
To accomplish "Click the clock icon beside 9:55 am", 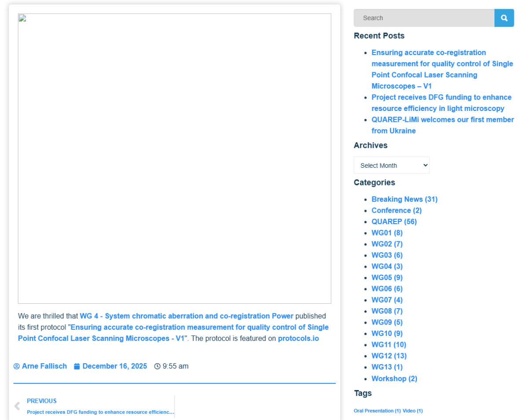I will point(157,366).
